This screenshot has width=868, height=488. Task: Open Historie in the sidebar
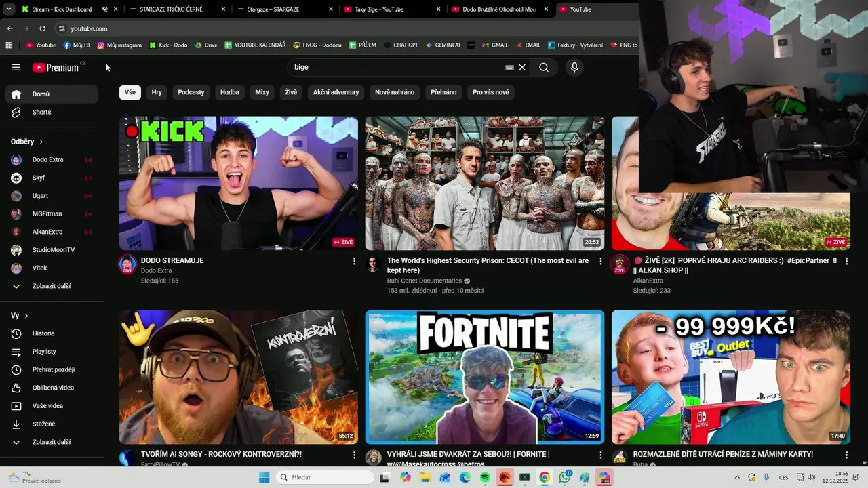point(52,333)
